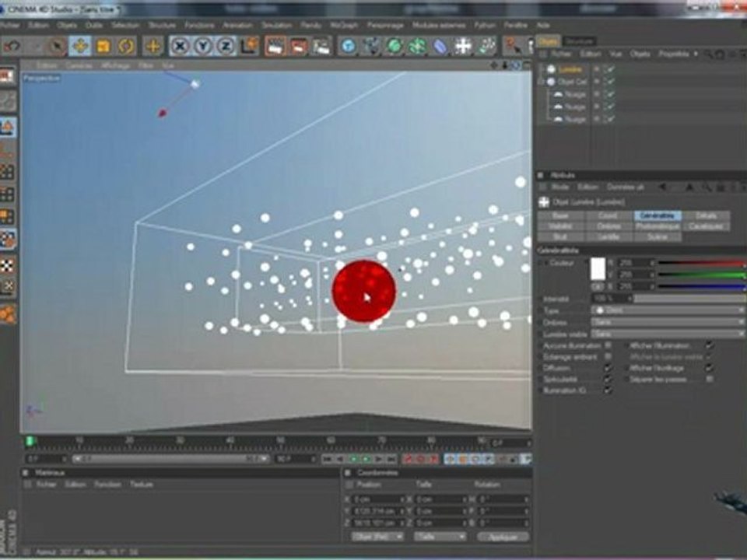Select the checkered texture mode icon
747x560 pixels.
click(8, 266)
